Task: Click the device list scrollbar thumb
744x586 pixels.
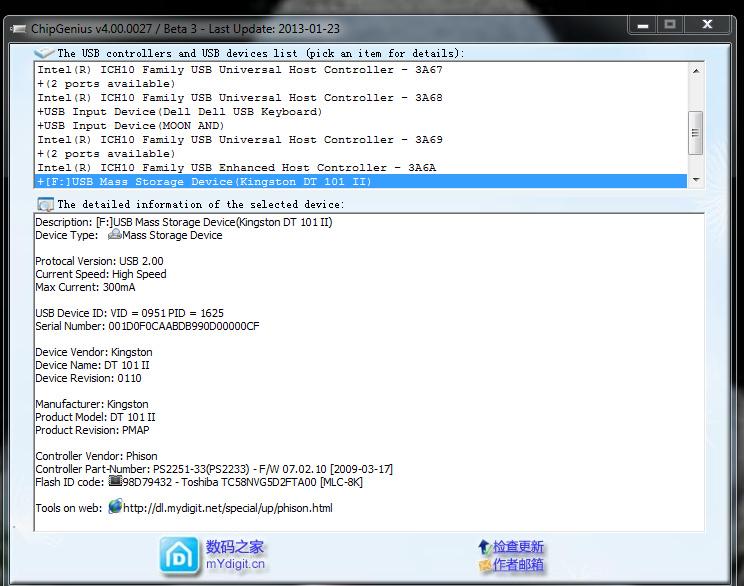Action: pos(696,133)
